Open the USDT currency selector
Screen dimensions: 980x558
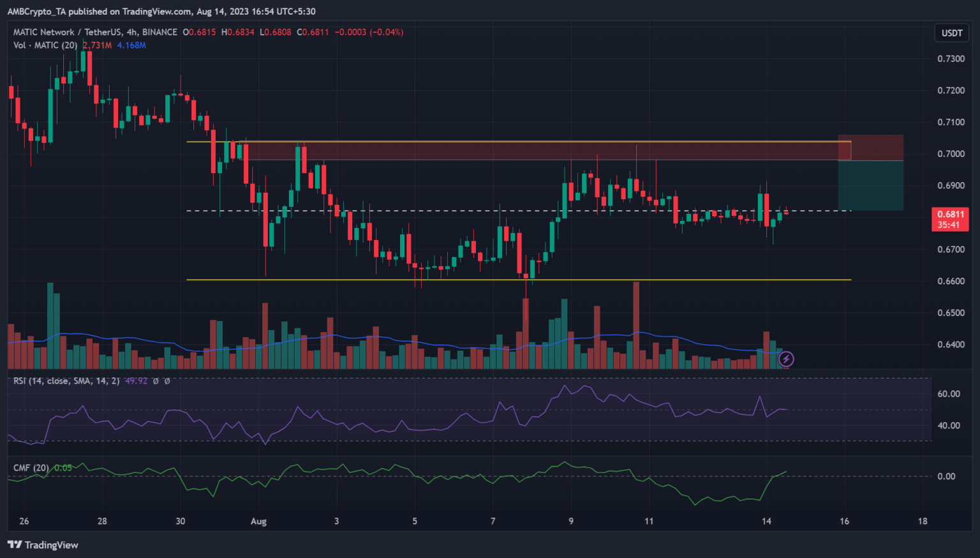click(951, 33)
